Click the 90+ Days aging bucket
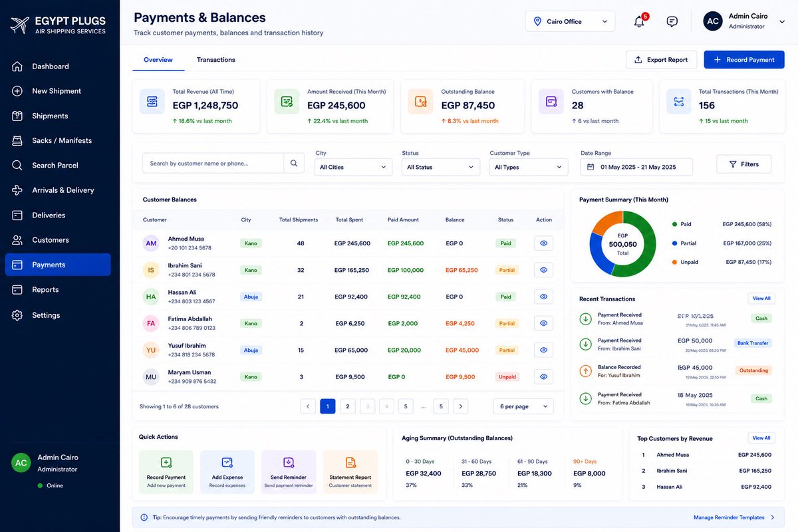The image size is (798, 532). tap(590, 472)
